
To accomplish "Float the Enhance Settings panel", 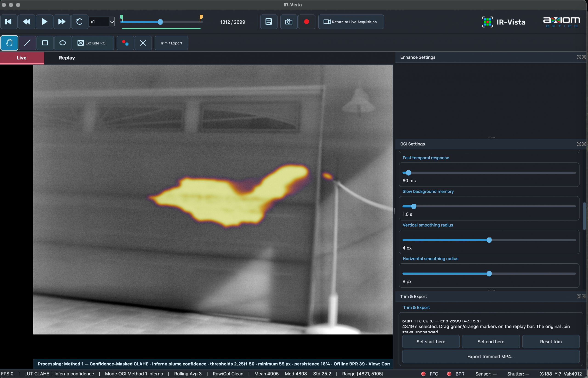I will pyautogui.click(x=579, y=57).
